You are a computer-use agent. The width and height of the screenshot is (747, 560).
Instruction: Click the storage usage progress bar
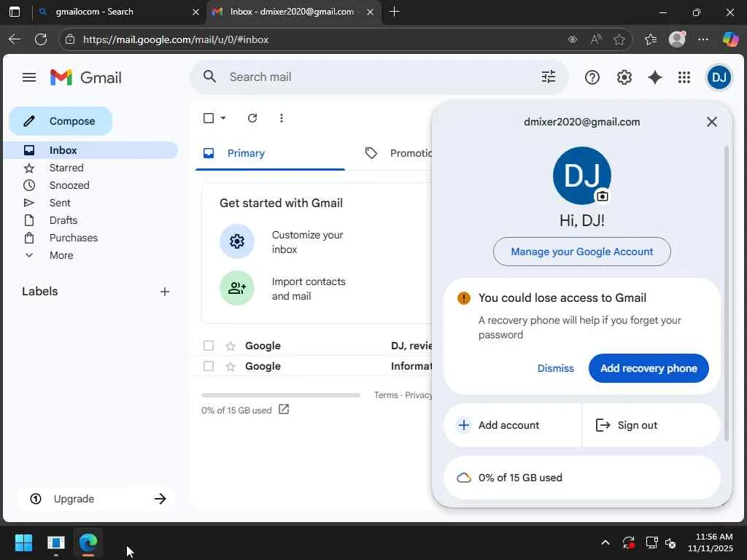pos(281,395)
